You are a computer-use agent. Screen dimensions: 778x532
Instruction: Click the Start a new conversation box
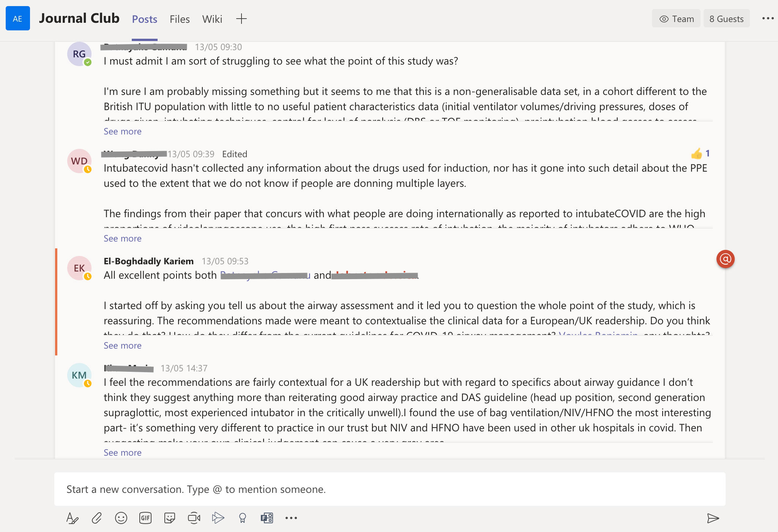390,489
